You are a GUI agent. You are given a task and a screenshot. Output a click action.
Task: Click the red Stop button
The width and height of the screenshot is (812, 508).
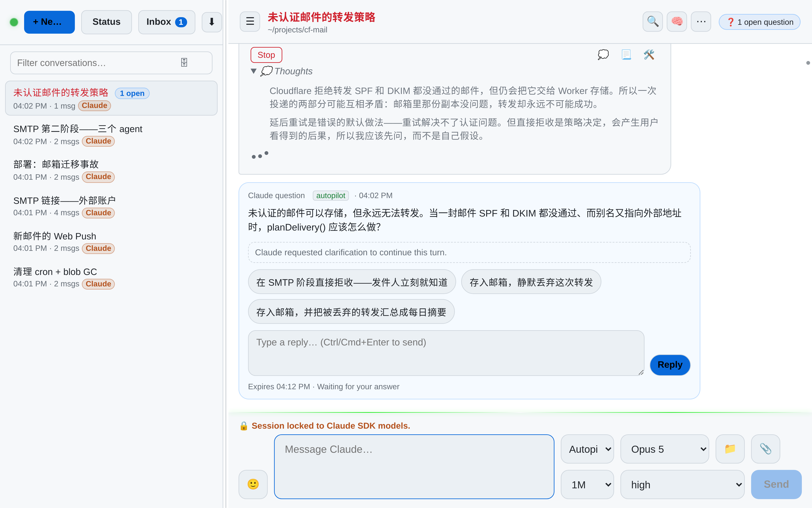pos(266,55)
